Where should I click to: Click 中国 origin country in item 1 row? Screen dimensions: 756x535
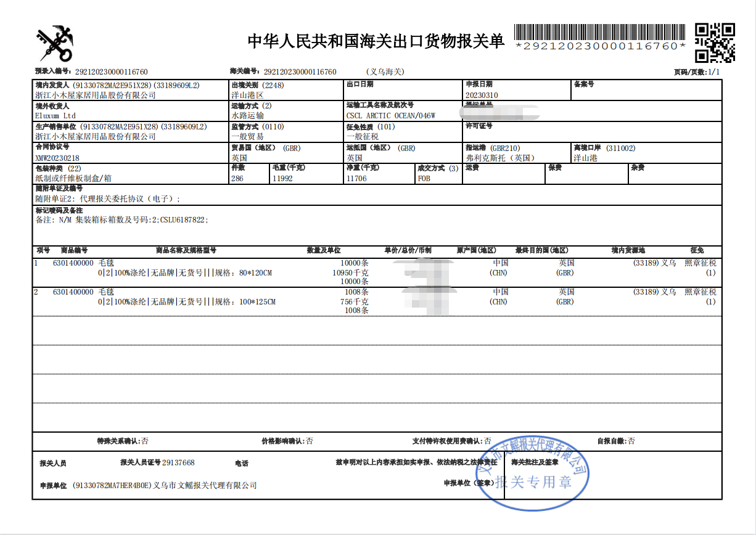[x=500, y=263]
